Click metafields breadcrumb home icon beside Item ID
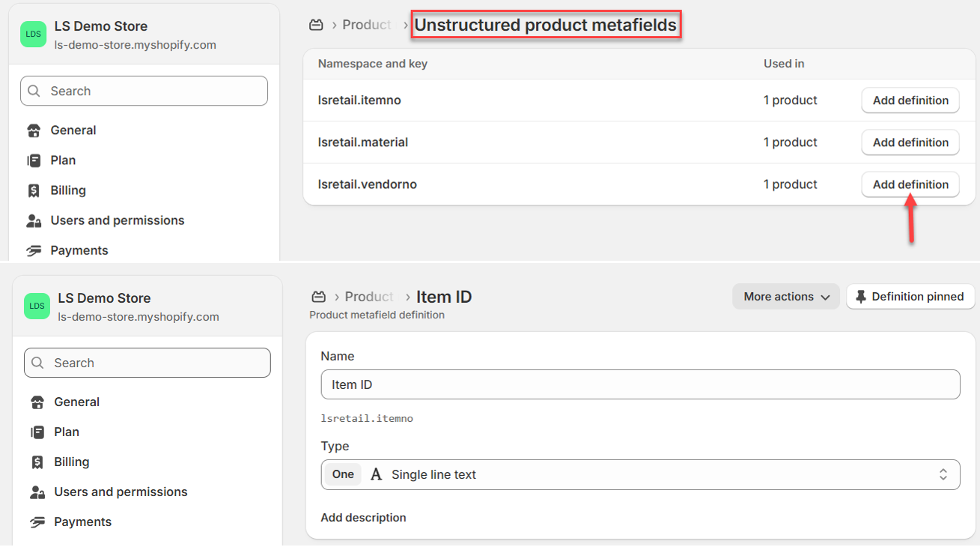Screen dimensions: 980x550 coord(319,297)
